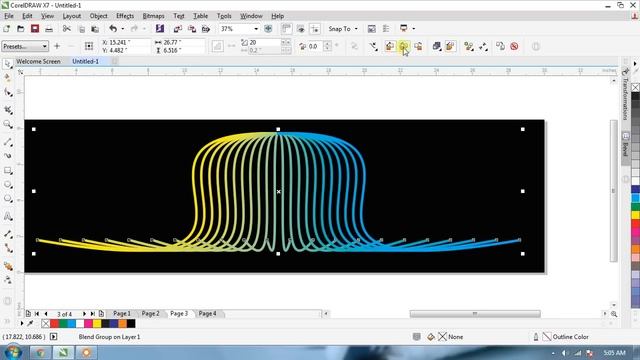
Task: Click the object origin reference point grid
Action: click(89, 46)
